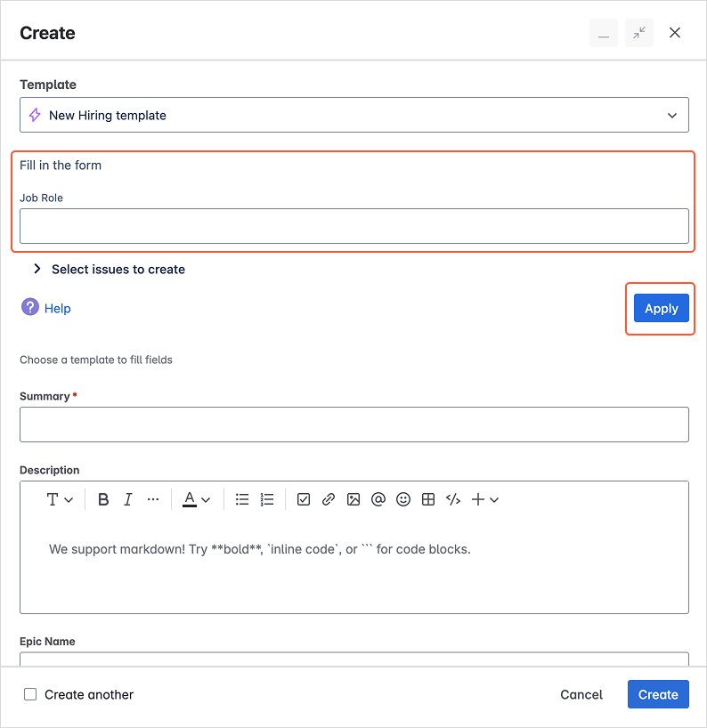Insert an image into Description
Screen dimensions: 707x728
point(353,499)
